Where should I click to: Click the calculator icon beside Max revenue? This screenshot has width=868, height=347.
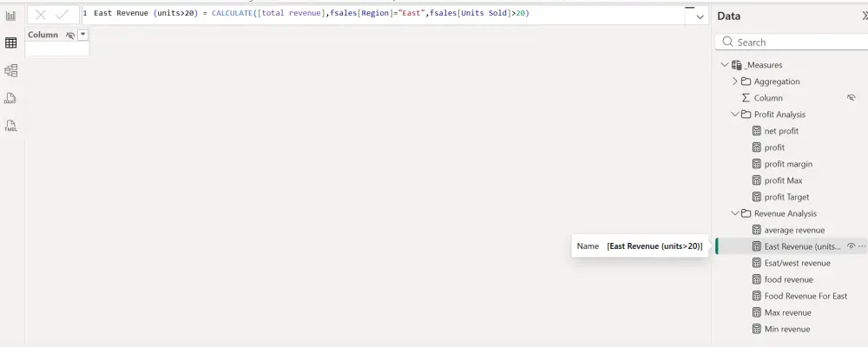(x=757, y=312)
